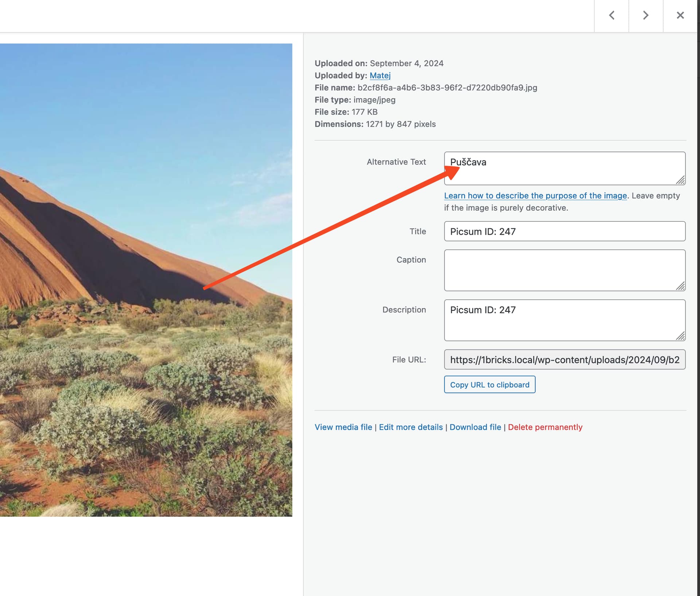Click Delete permanently link
The width and height of the screenshot is (700, 596).
[x=545, y=427]
